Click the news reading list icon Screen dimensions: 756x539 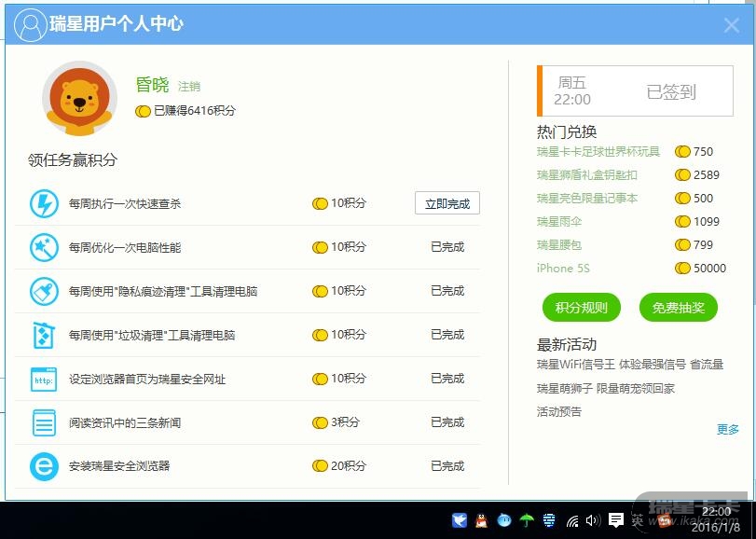(44, 422)
